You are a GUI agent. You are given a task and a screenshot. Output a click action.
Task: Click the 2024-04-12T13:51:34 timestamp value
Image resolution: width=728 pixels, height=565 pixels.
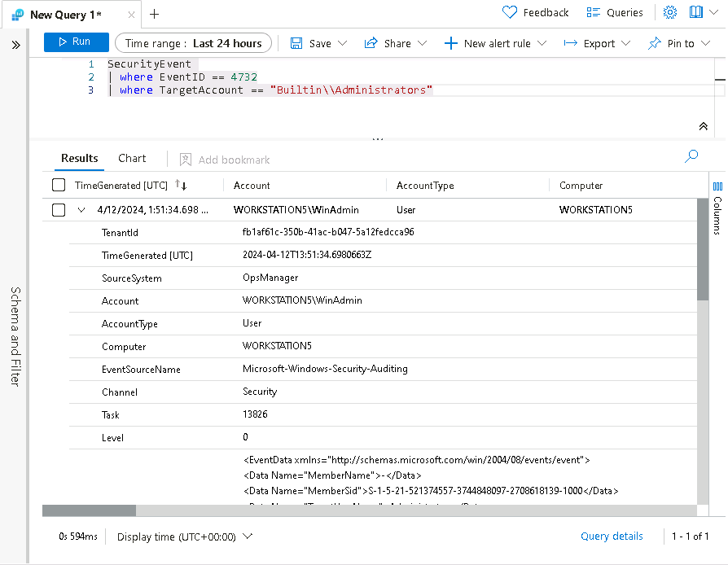tap(307, 254)
